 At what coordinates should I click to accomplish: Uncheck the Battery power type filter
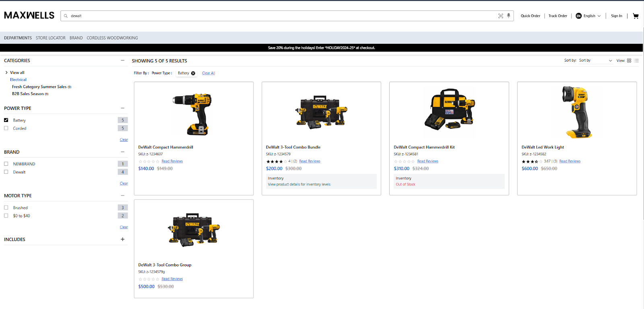[x=6, y=120]
